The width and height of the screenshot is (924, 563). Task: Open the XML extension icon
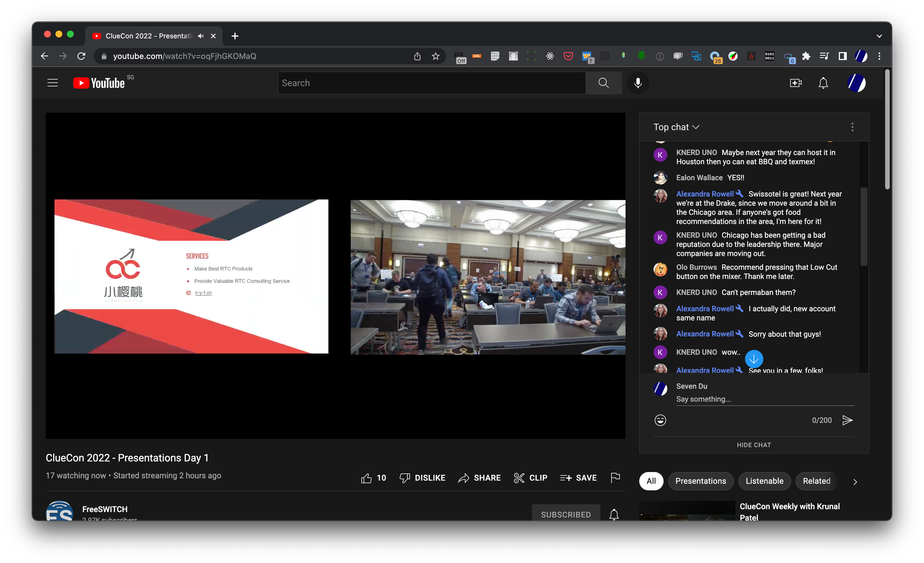pos(477,56)
